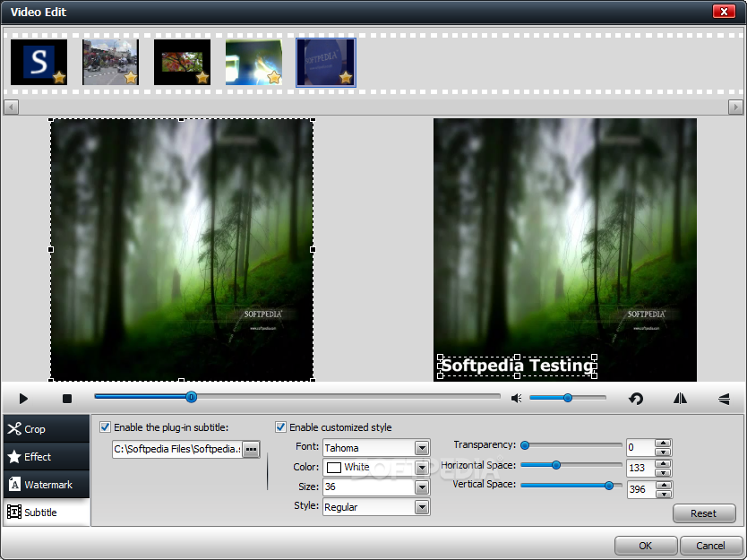
Task: Toggle Enable customized style checkbox
Action: point(281,427)
